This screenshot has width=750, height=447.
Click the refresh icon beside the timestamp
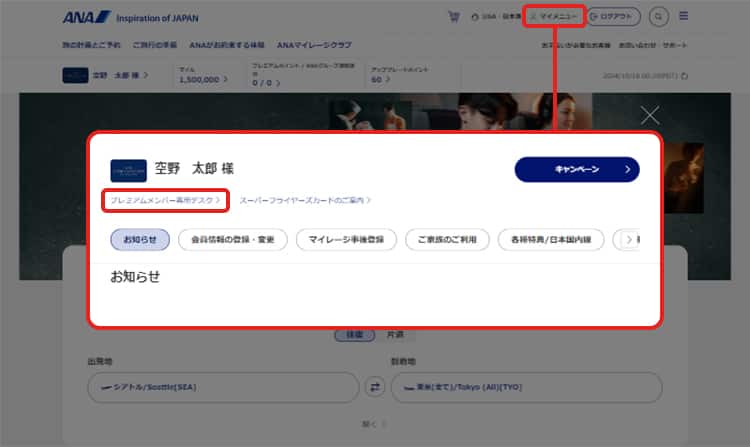(684, 75)
